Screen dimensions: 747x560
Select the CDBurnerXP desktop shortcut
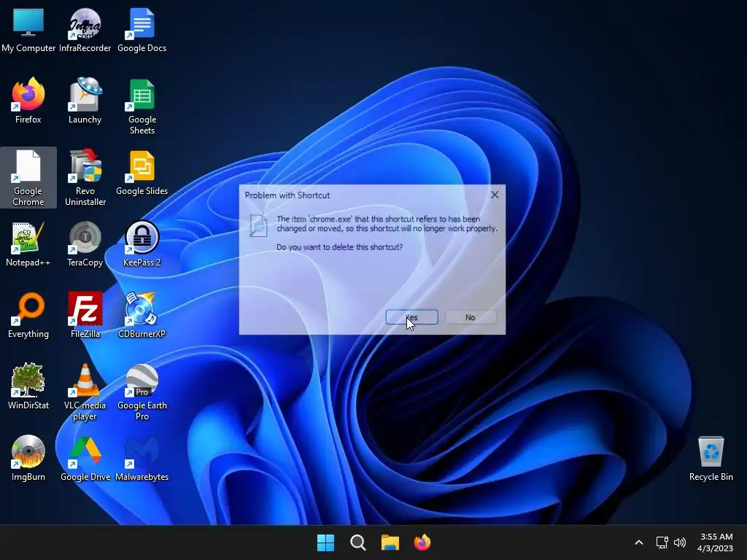(x=142, y=315)
